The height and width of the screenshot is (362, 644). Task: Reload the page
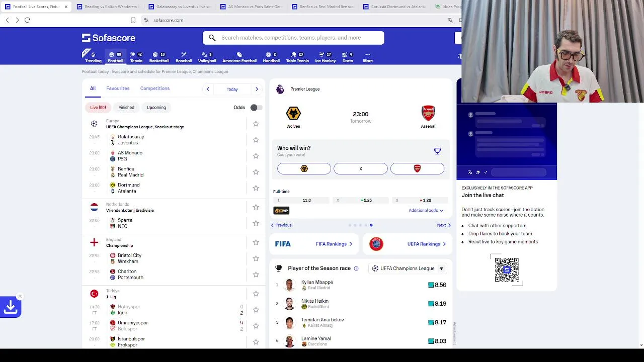click(27, 20)
